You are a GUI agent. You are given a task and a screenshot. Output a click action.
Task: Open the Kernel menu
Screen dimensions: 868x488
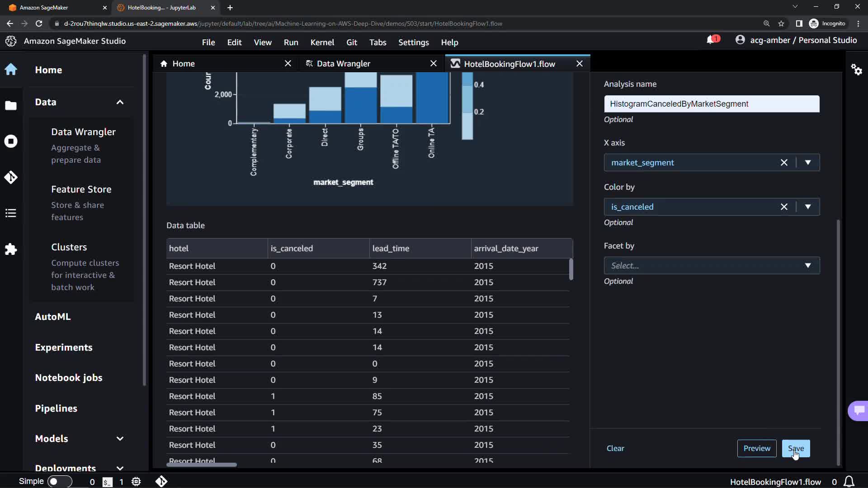click(322, 42)
